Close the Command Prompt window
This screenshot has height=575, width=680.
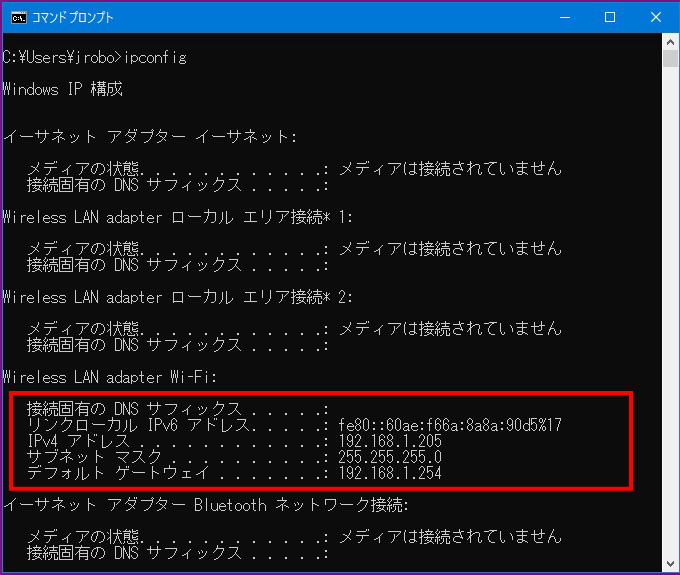point(656,17)
